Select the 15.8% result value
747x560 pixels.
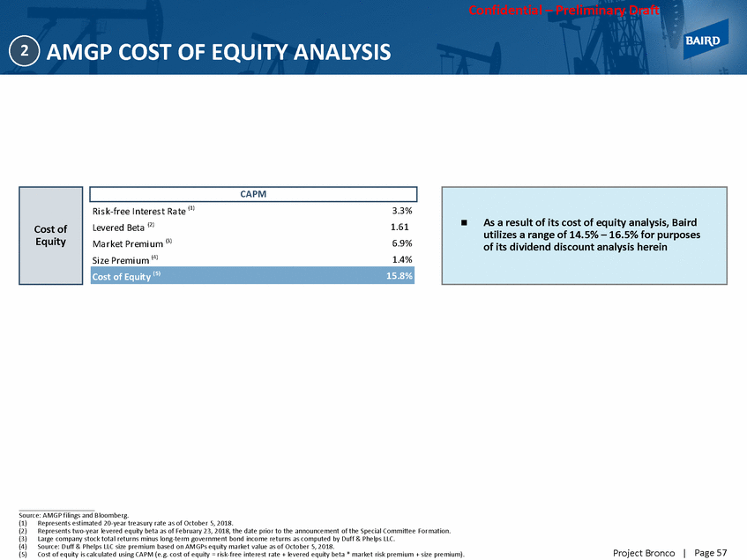tap(400, 276)
